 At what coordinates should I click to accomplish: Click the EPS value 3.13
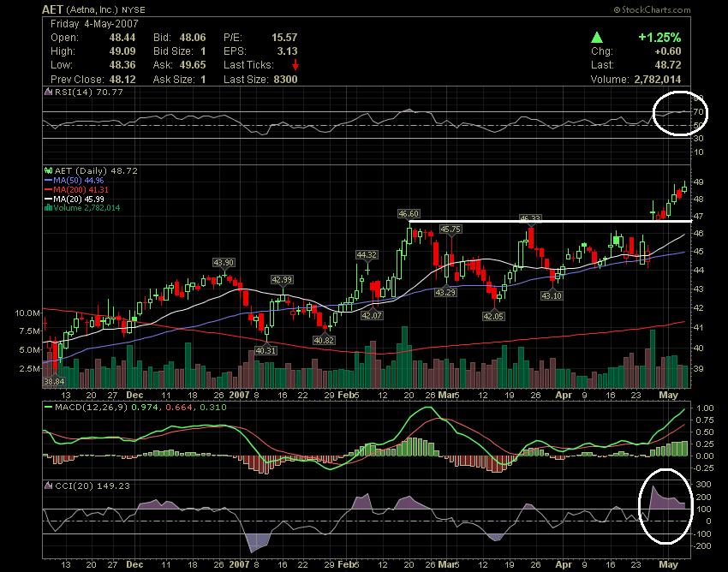pyautogui.click(x=287, y=51)
